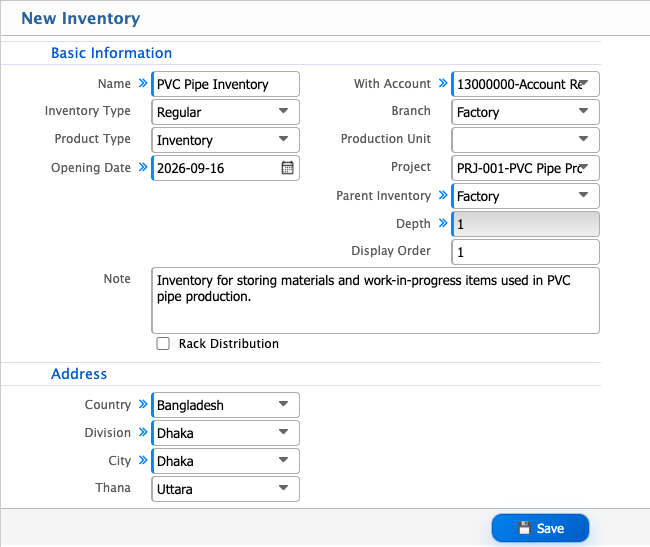Viewport: 650px width, 547px height.
Task: Click the Product Type label
Action: (92, 139)
